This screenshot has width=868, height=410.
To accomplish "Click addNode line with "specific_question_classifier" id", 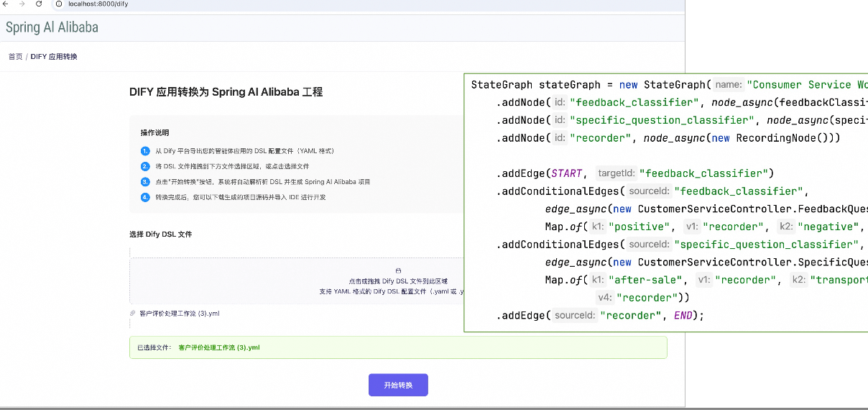I will click(682, 120).
